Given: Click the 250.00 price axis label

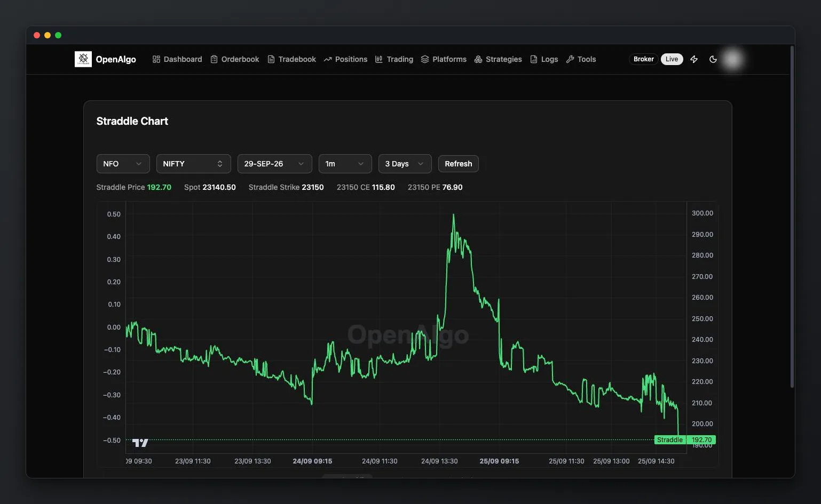Looking at the screenshot, I should [x=702, y=319].
